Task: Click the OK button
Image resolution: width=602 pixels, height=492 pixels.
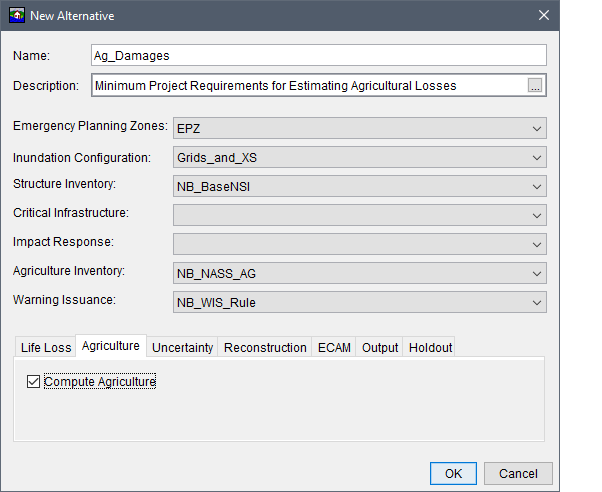Action: pyautogui.click(x=453, y=474)
